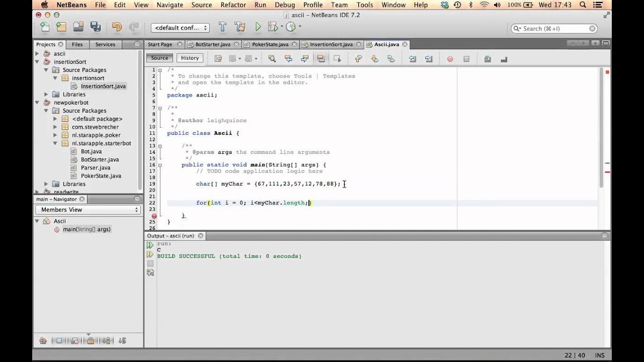Click the Toggle Bookmark icon
The width and height of the screenshot is (644, 362).
pos(391,59)
